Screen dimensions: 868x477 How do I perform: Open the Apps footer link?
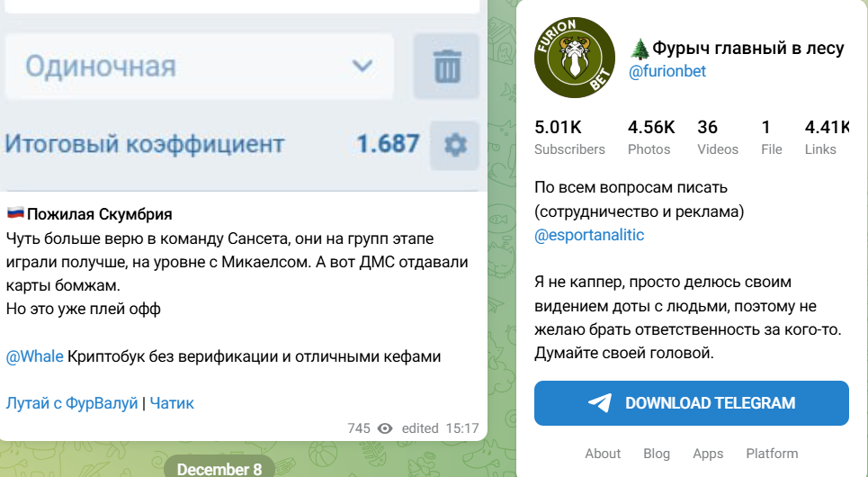(x=708, y=454)
